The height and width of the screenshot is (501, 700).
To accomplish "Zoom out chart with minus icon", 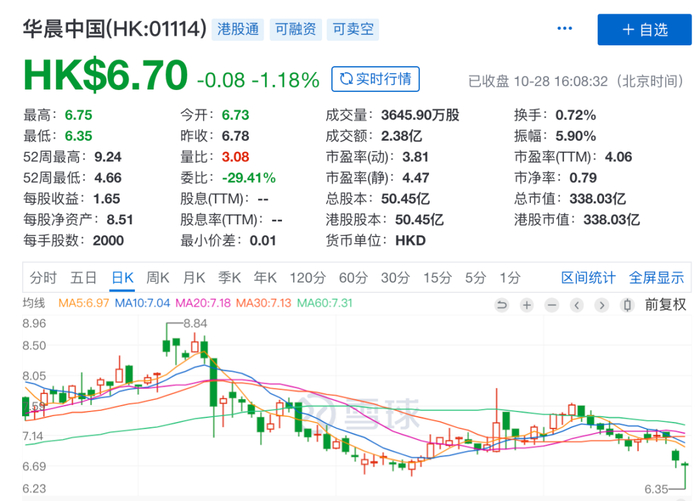I will 552,305.
